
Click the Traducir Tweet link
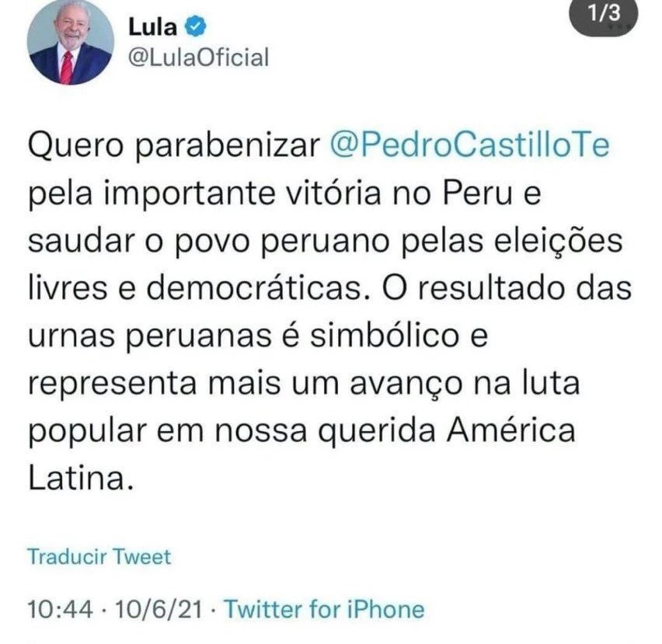(x=99, y=557)
